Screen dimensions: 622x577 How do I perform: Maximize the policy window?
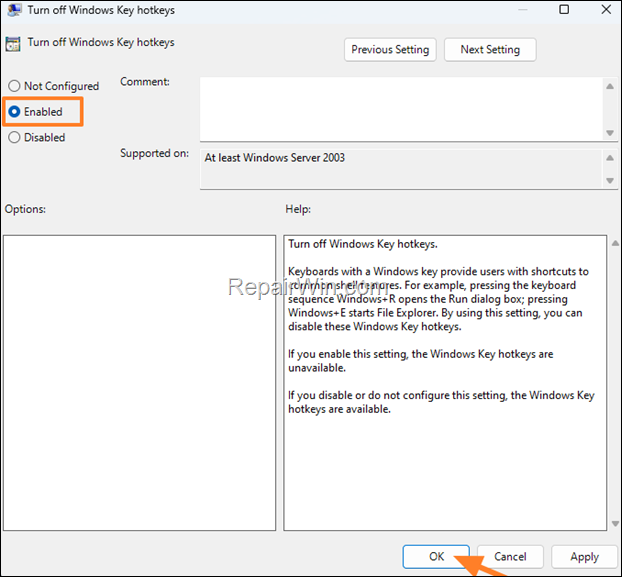pyautogui.click(x=564, y=9)
